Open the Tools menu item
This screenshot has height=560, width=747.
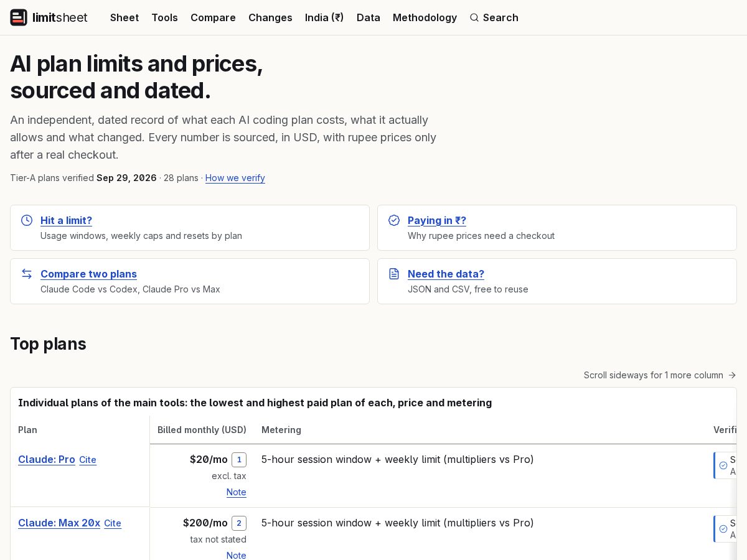click(165, 17)
